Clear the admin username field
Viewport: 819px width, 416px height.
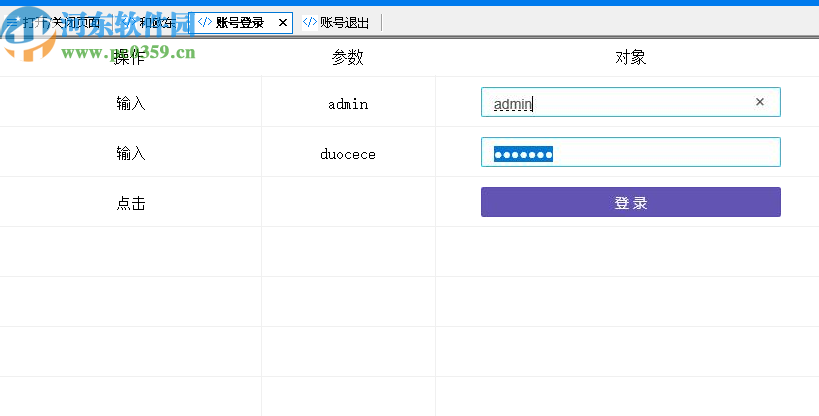(759, 102)
